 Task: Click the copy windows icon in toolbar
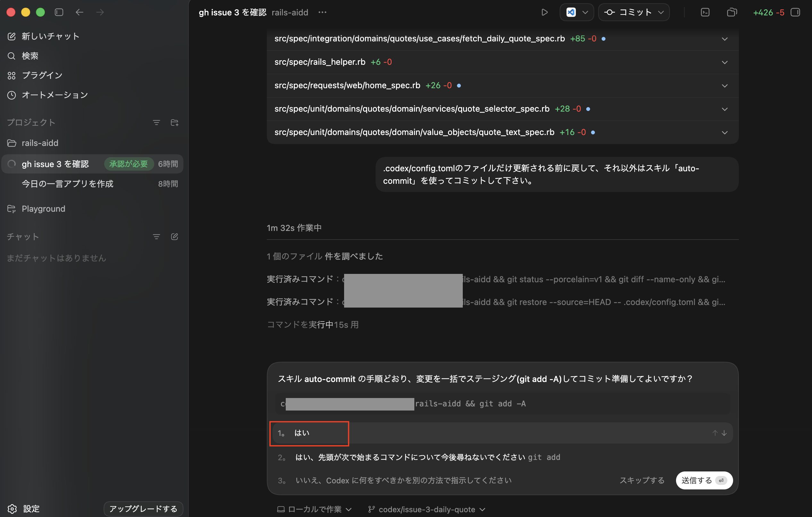(x=732, y=12)
